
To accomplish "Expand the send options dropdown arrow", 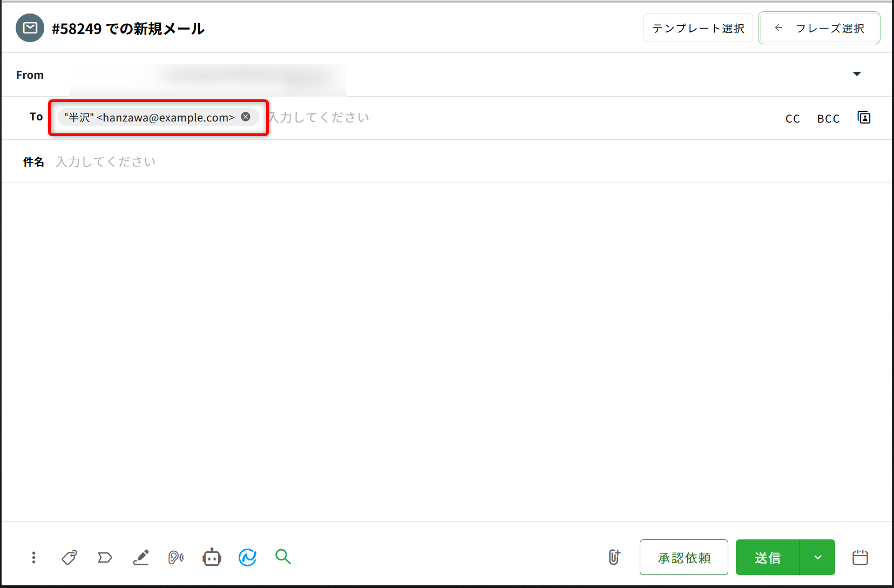I will pyautogui.click(x=817, y=557).
